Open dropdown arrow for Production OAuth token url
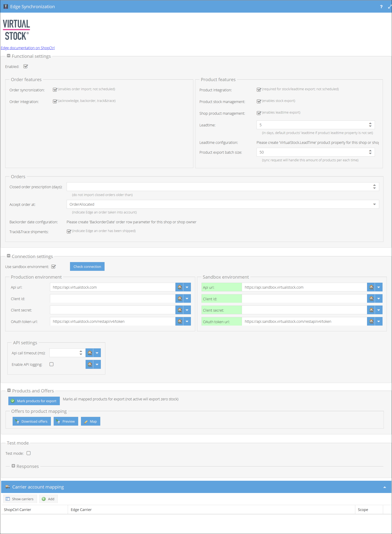Viewport: 392px width, 534px height. coord(187,321)
